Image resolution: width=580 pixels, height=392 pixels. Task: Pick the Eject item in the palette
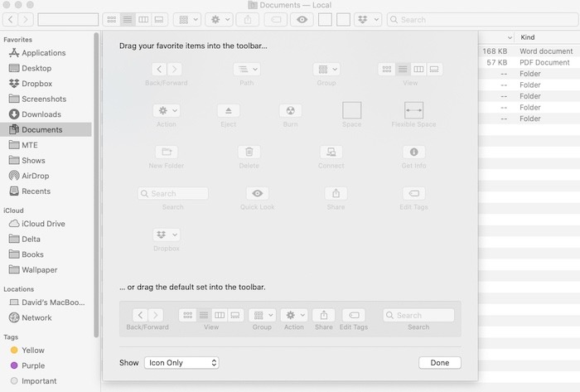click(x=228, y=110)
